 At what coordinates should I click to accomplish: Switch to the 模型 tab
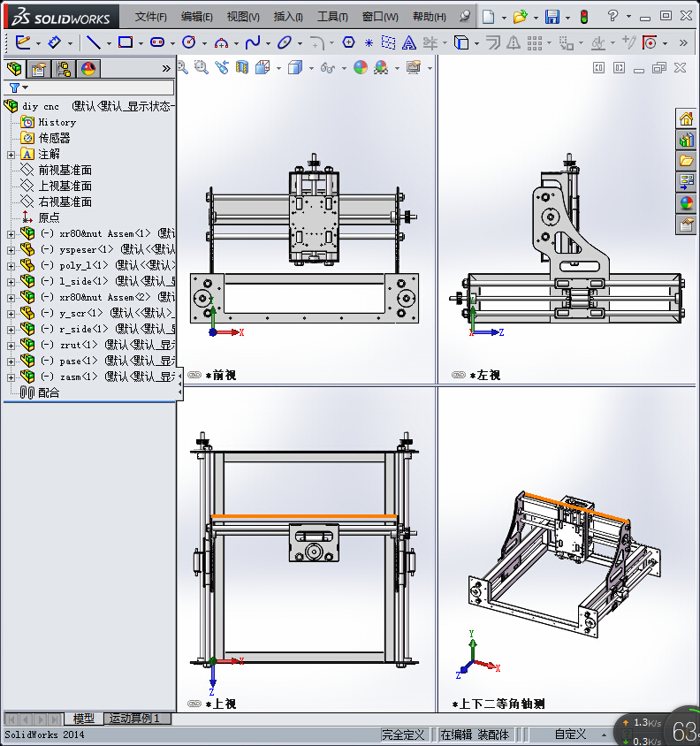pos(83,719)
